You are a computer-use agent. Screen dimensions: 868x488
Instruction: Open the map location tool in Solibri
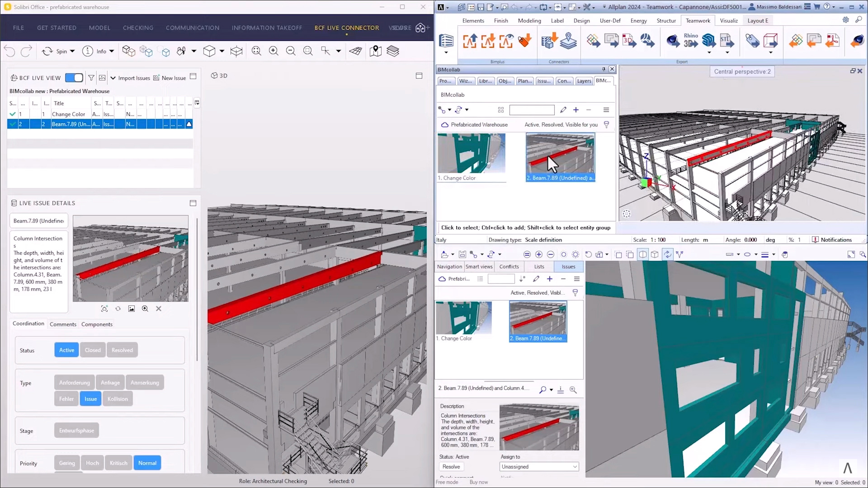click(x=375, y=51)
